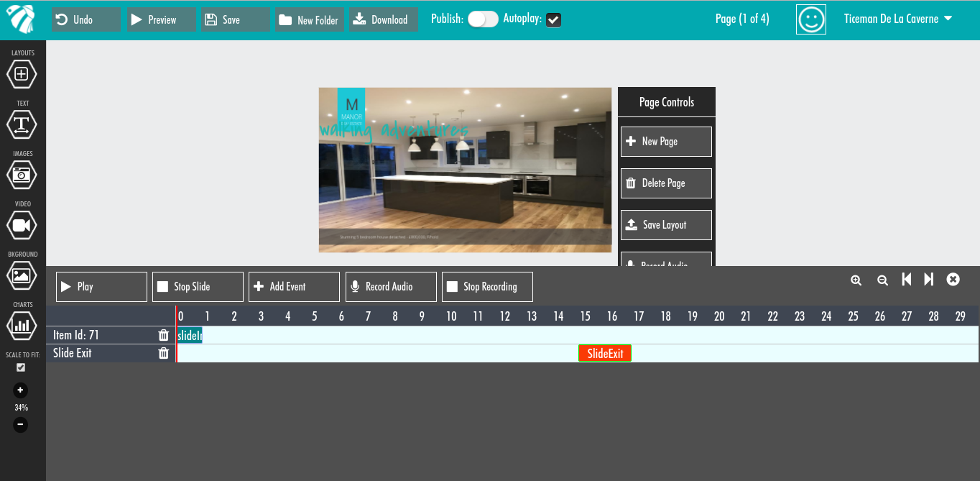Open the Video tool in the sidebar
The width and height of the screenshot is (980, 481).
(x=22, y=225)
